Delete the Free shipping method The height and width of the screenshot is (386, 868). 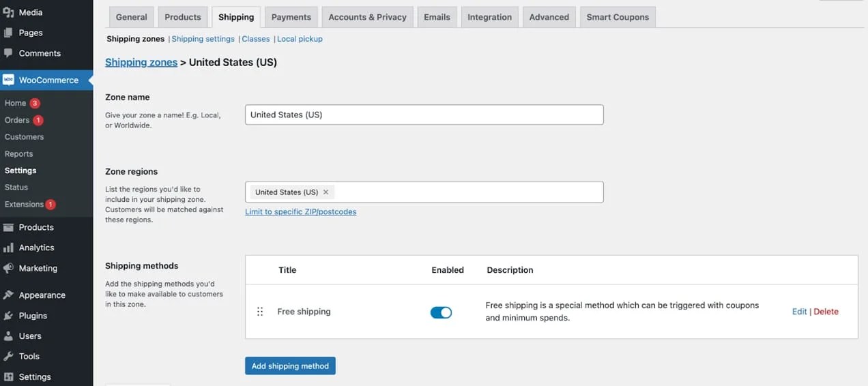(826, 312)
